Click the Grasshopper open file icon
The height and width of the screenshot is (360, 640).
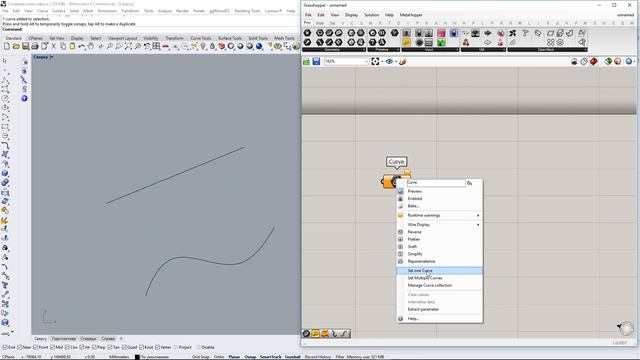coord(307,61)
